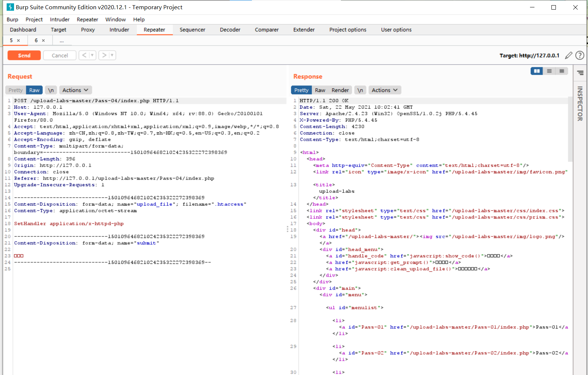
Task: Click the Server: Apache response header
Action: click(389, 113)
